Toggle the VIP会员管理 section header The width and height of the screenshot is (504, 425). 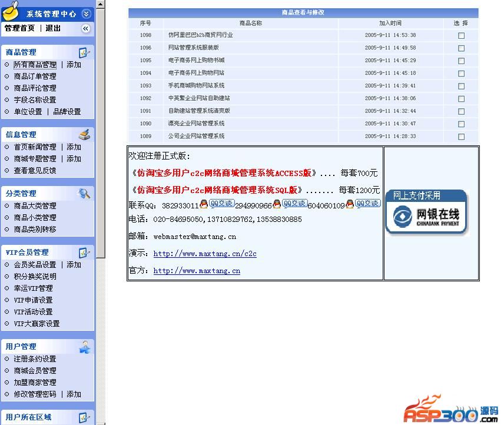[x=48, y=253]
